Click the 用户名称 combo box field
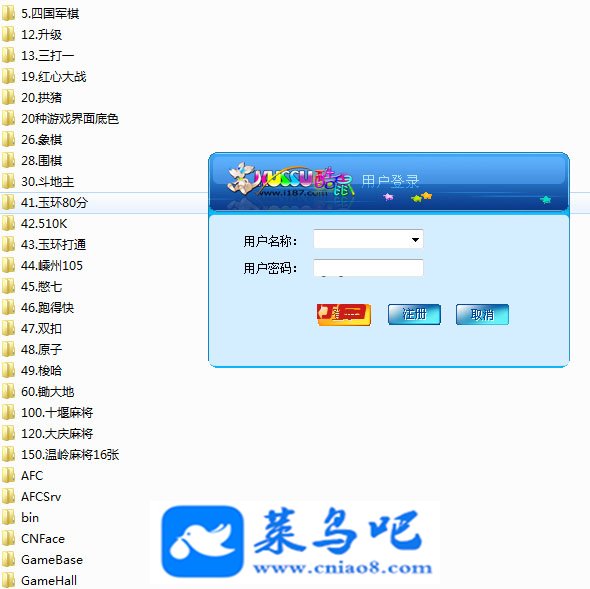Viewport: 590px width, 589px height. point(368,239)
